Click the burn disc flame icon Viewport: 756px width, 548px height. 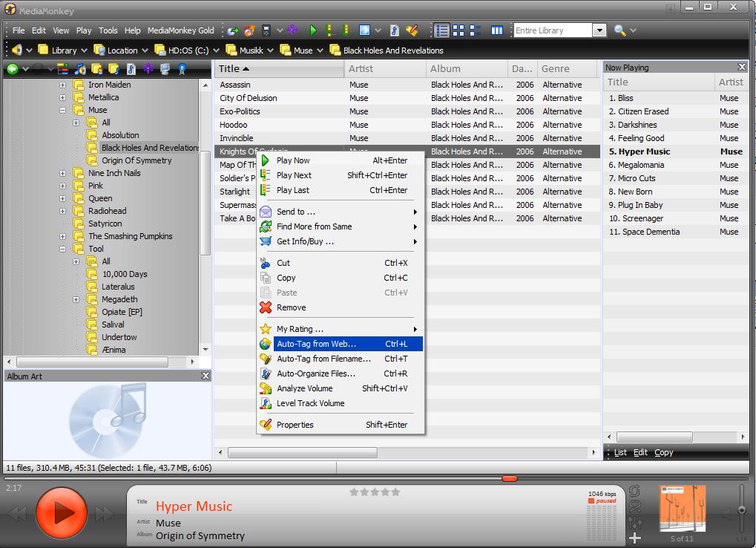pyautogui.click(x=249, y=30)
